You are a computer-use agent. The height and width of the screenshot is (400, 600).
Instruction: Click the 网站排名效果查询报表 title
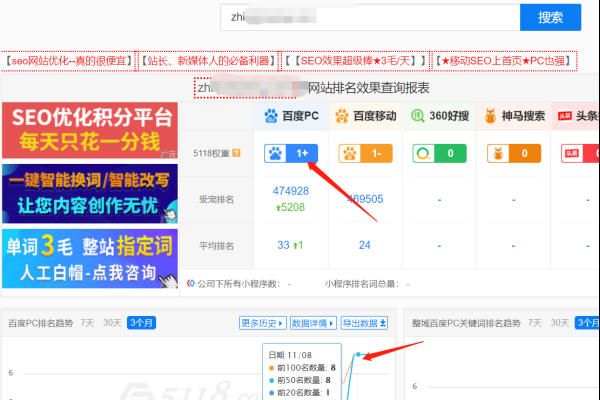(369, 88)
